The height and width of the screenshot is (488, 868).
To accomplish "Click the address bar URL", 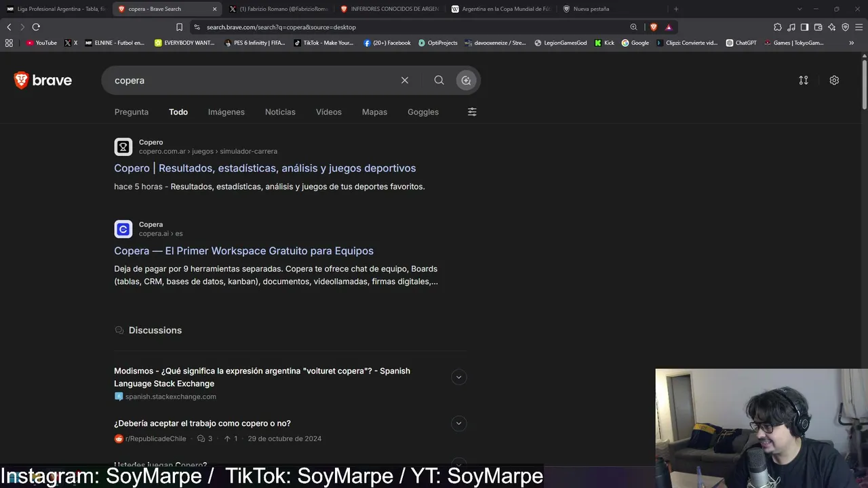I will coord(281,27).
